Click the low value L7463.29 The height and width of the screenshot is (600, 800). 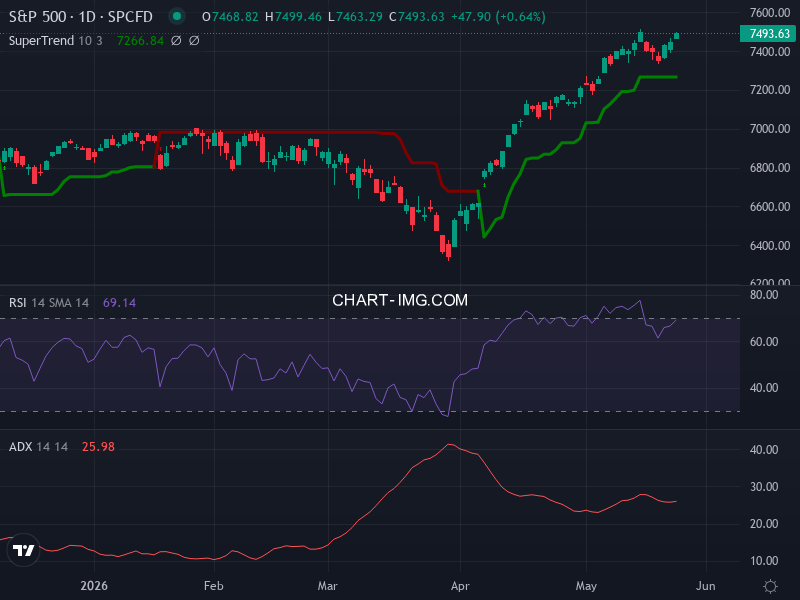(355, 17)
